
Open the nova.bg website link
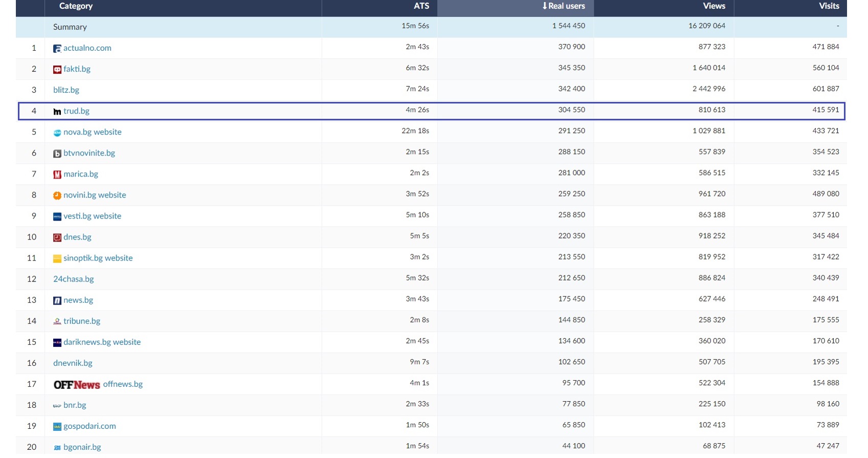coord(93,132)
